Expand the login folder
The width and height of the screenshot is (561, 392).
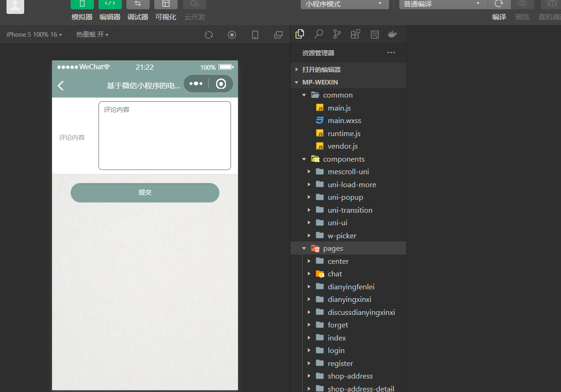tap(349, 351)
